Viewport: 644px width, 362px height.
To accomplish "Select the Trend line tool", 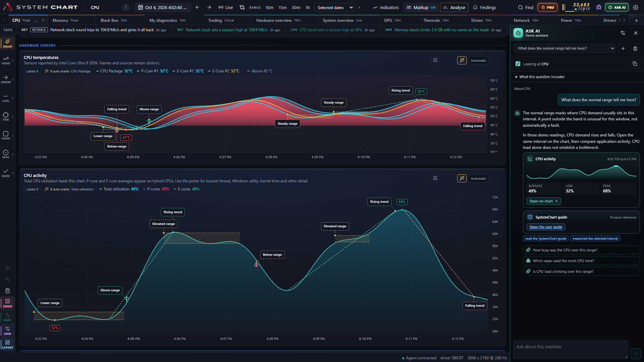I will click(6, 60).
